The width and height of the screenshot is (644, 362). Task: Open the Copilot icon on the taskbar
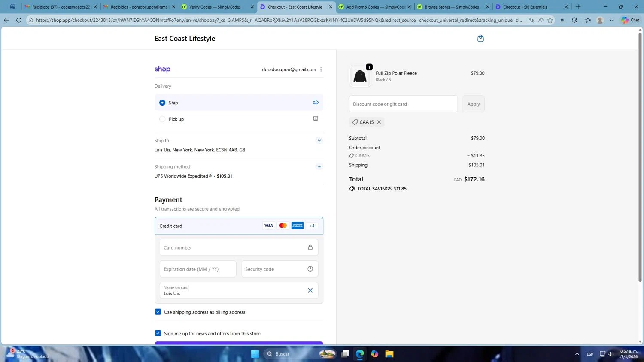pos(375,354)
